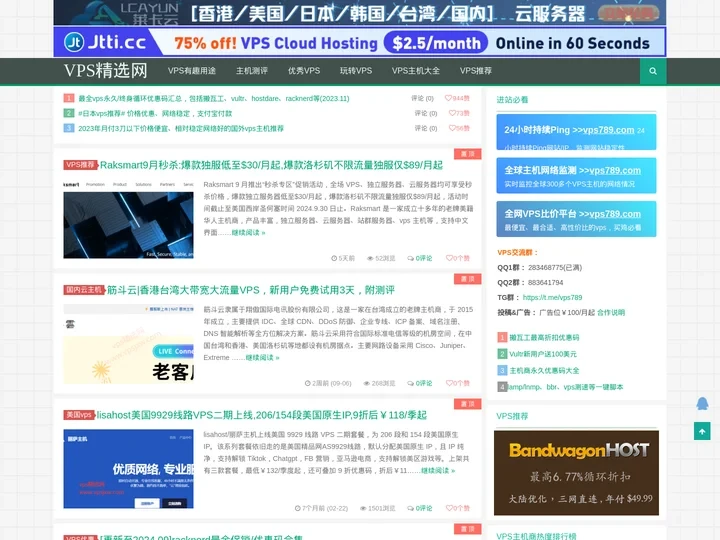Open the VPS推荐 menu item

[476, 71]
